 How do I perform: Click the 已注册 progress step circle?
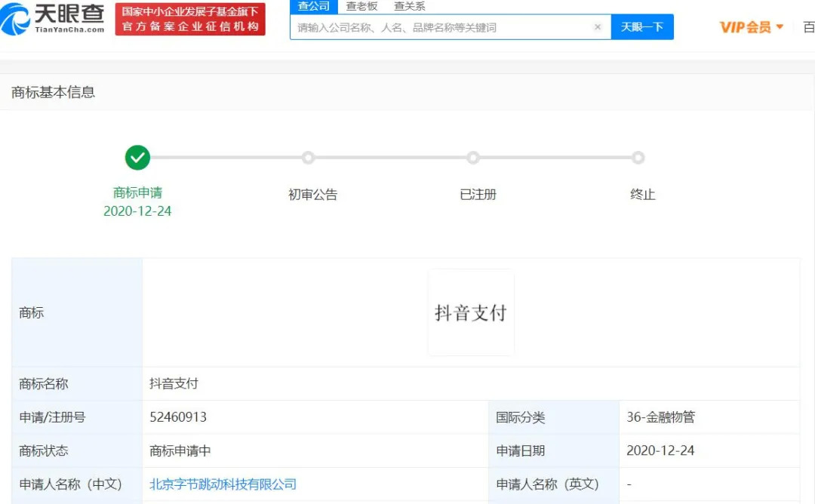pos(473,158)
